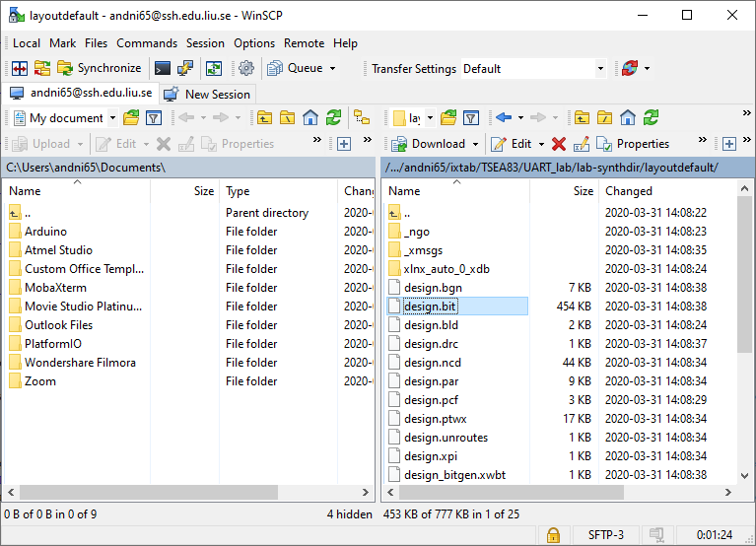The width and height of the screenshot is (756, 546).
Task: Open the Commands menu
Action: (147, 43)
